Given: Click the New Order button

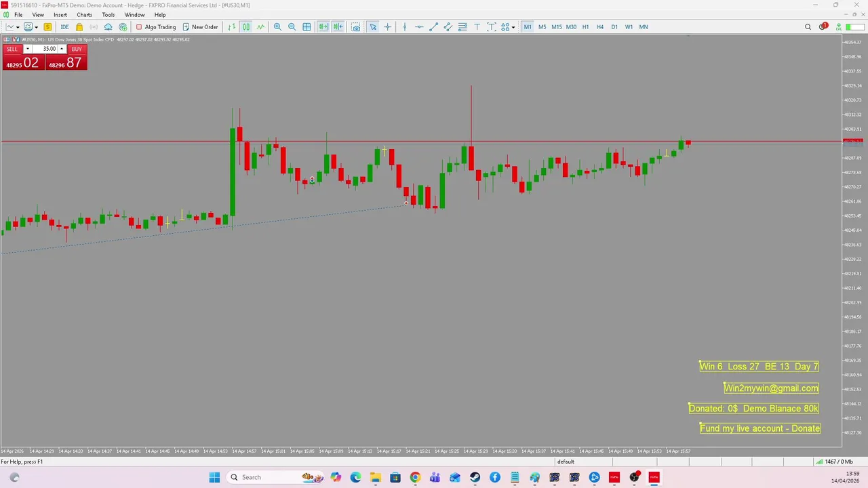Looking at the screenshot, I should [x=201, y=27].
